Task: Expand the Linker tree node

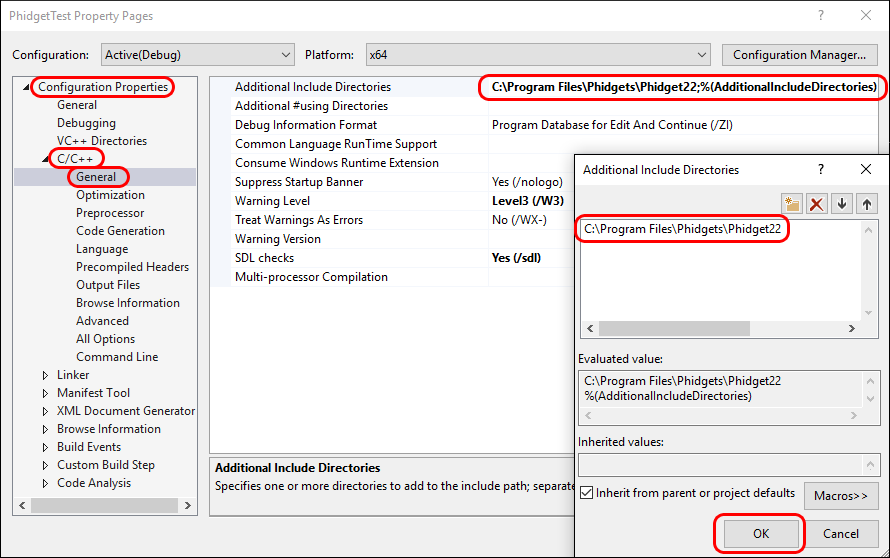Action: coord(45,375)
